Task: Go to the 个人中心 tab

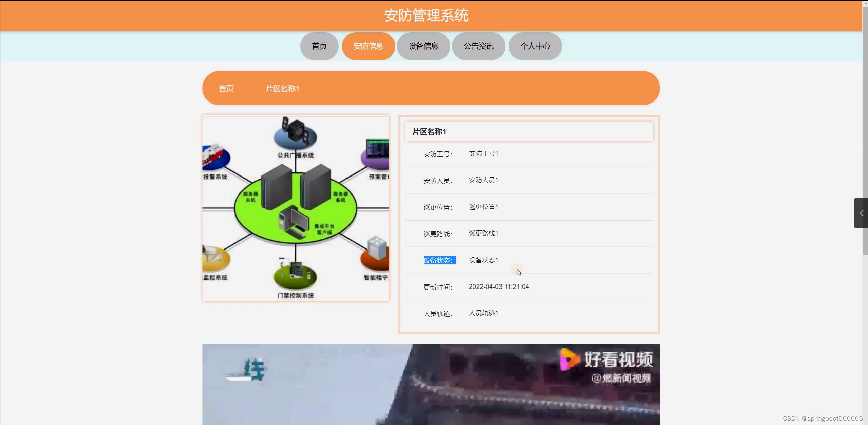Action: click(x=535, y=46)
